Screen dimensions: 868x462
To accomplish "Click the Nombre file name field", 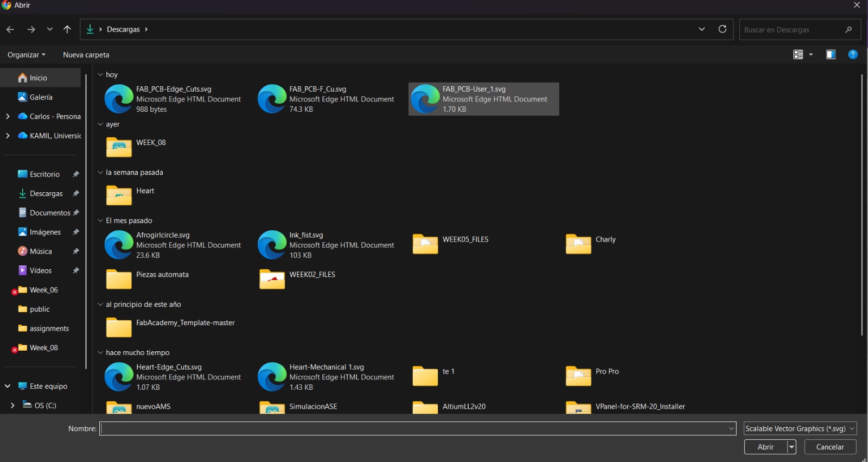I will click(x=418, y=428).
